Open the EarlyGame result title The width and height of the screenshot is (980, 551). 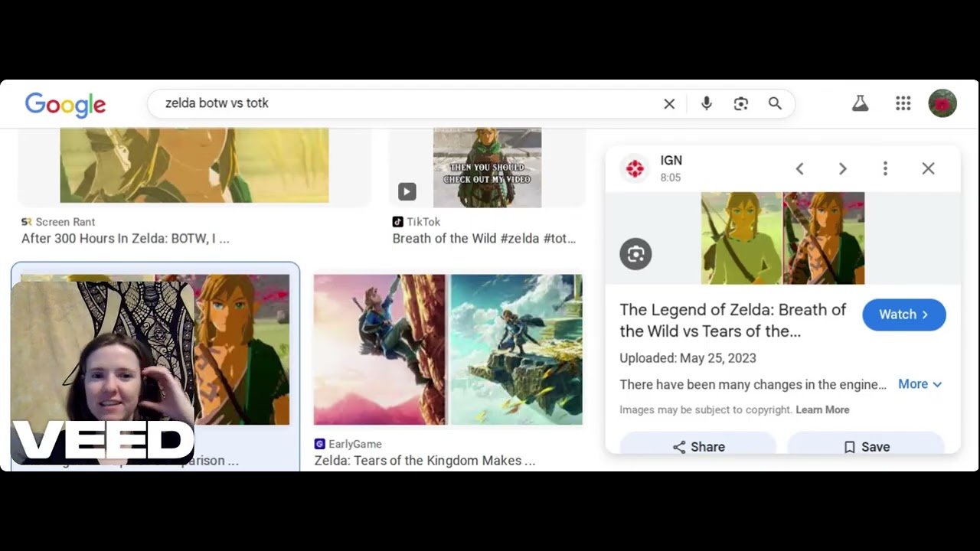coord(424,461)
